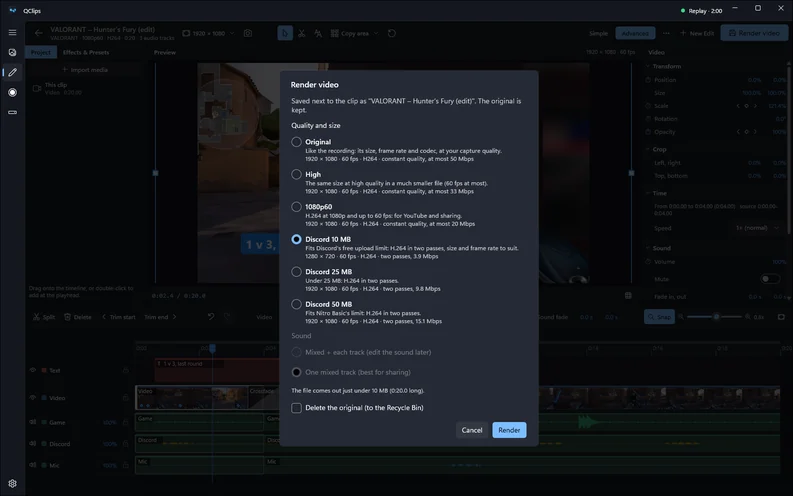Click the timeline playhead marker
Viewport: 793px width, 496px height.
(212, 348)
